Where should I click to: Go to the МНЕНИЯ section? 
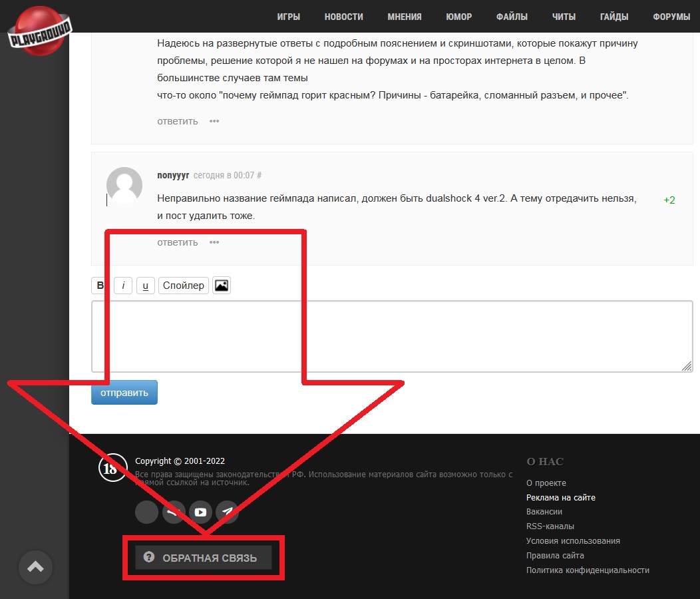tap(404, 17)
